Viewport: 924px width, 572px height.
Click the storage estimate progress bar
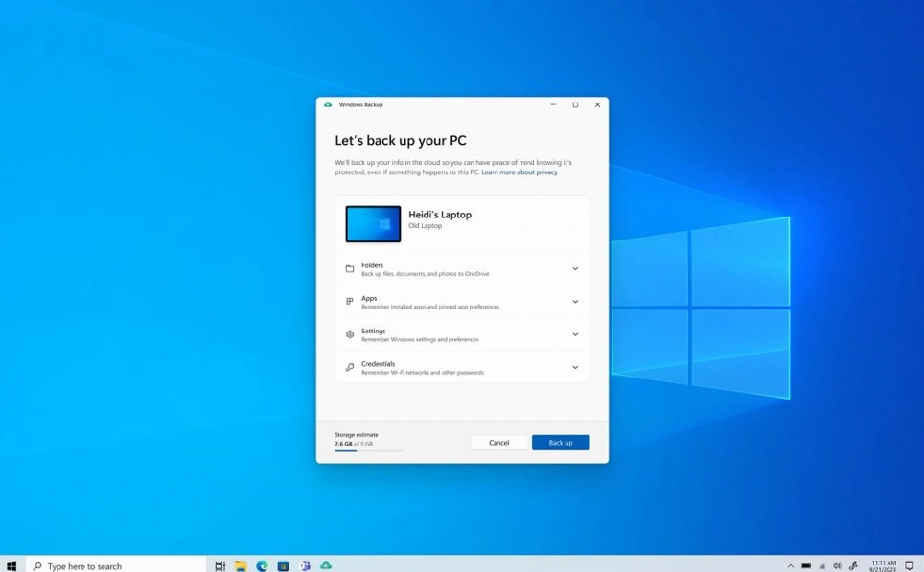click(x=369, y=450)
